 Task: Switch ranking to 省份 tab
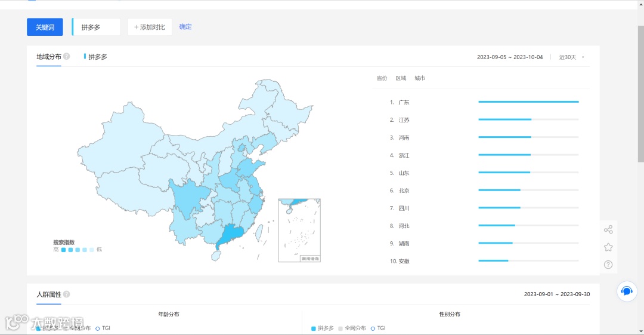point(382,78)
